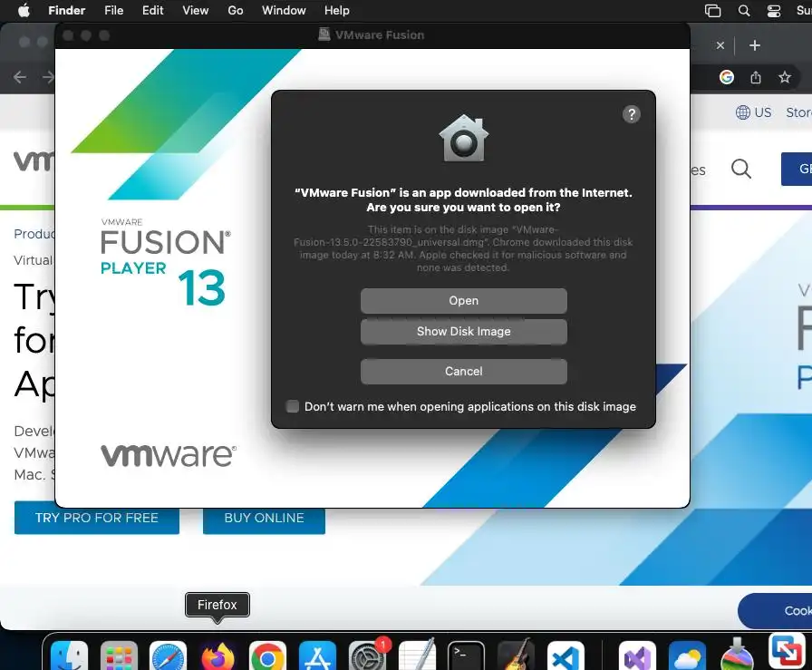Screen dimensions: 812x670
Task: Open the Edit menu
Action: pos(153,10)
